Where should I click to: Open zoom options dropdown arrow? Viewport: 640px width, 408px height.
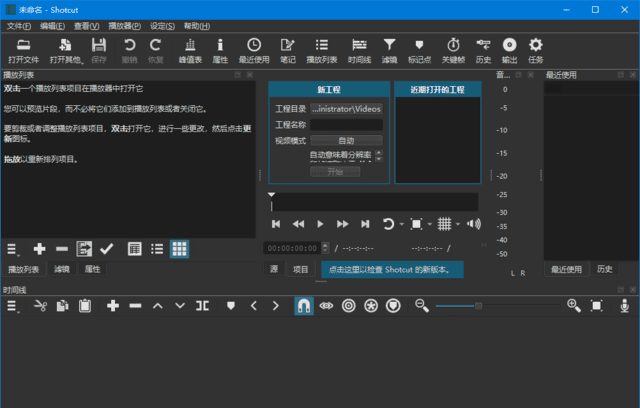point(429,224)
